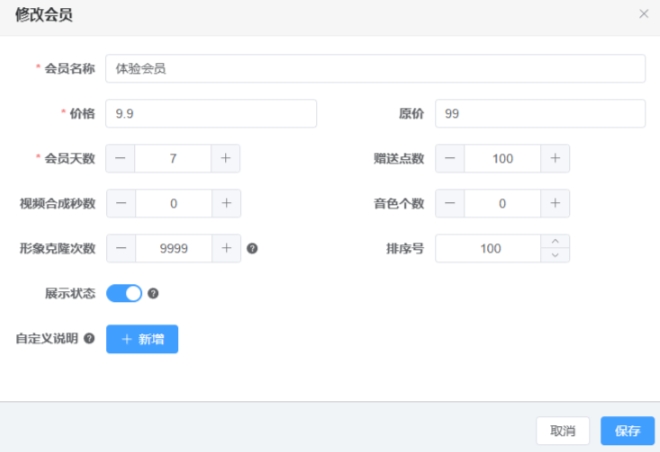Click the 赠送点数 value field
Screen dimensions: 660x452
503,159
